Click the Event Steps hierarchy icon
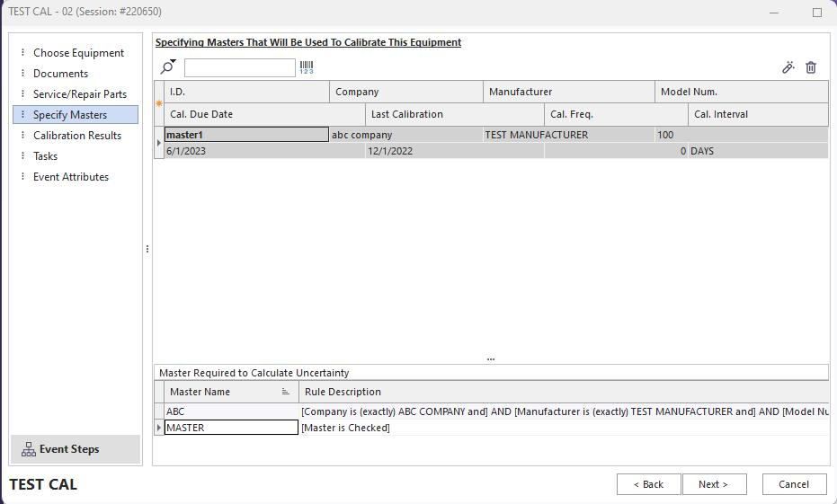837x504 pixels. click(x=28, y=449)
